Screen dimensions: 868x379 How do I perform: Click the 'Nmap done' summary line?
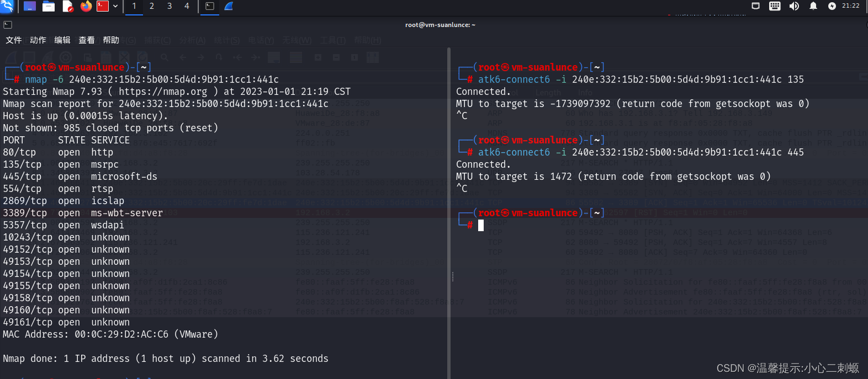coord(166,359)
